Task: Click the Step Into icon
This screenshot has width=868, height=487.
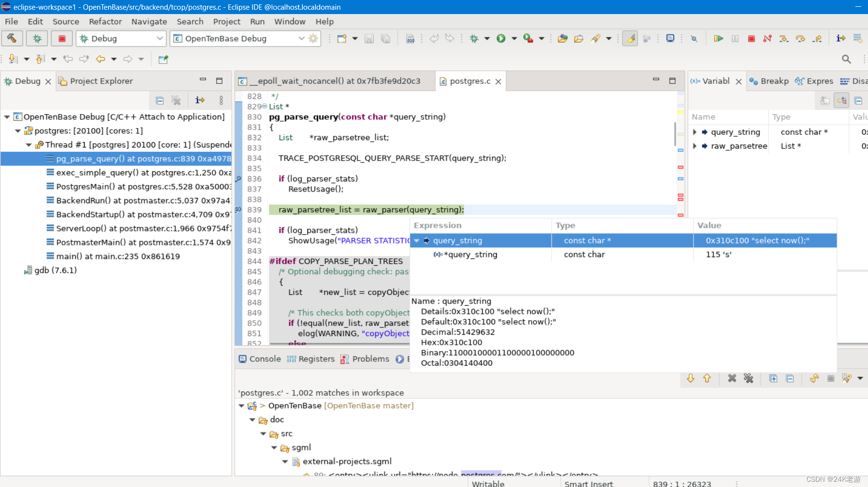Action: tap(784, 38)
